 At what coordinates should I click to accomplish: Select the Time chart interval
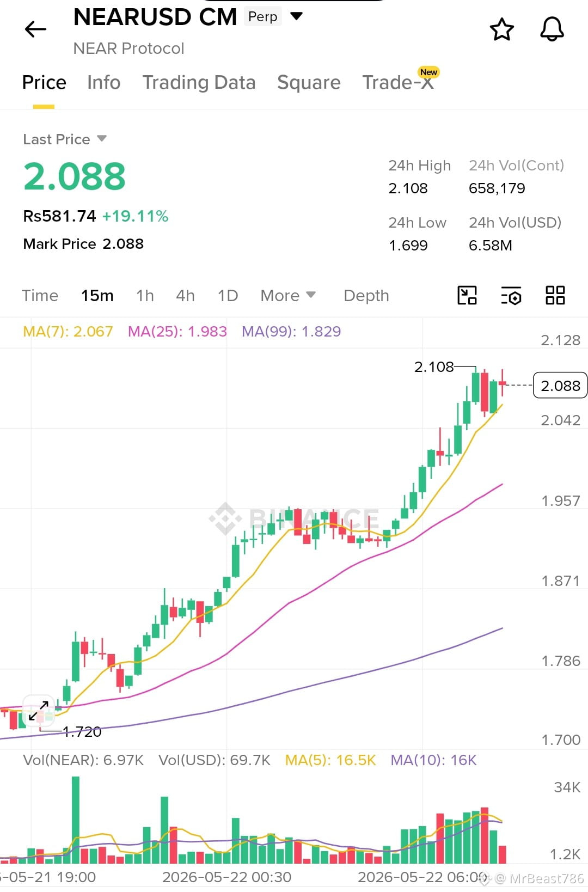(x=40, y=296)
